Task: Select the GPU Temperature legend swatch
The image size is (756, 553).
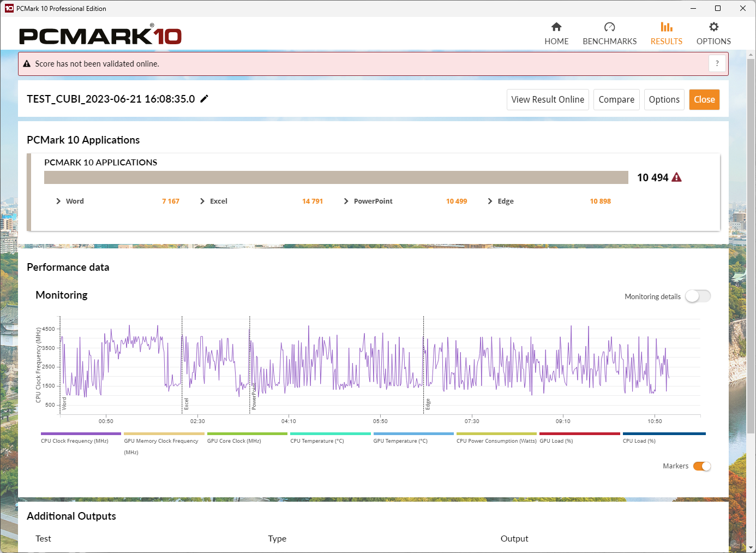Action: pos(413,434)
